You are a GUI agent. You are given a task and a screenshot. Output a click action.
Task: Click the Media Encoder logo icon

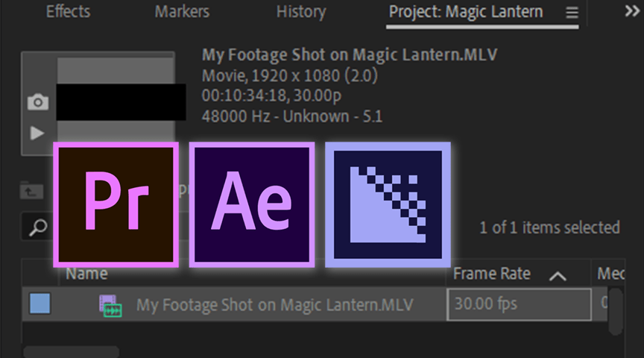[x=388, y=204]
